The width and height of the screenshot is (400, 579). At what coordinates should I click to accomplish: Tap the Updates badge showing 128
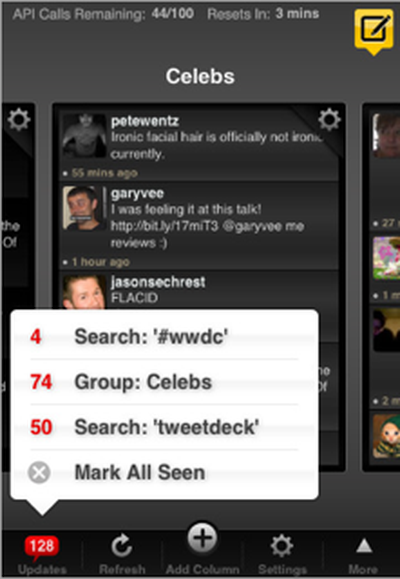[x=42, y=547]
